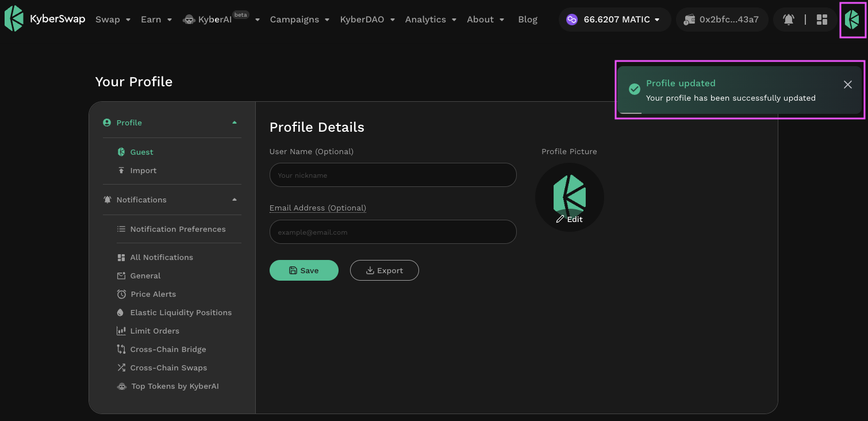The width and height of the screenshot is (868, 421).
Task: Expand the Earn dropdown menu
Action: 156,20
